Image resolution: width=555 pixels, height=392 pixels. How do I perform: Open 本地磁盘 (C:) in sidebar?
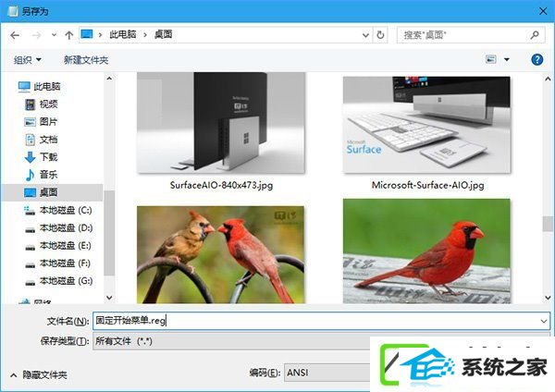click(x=66, y=210)
